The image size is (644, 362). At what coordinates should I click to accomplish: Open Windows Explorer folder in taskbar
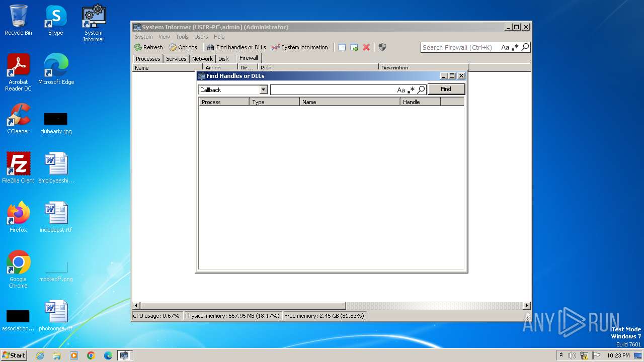coord(57,355)
